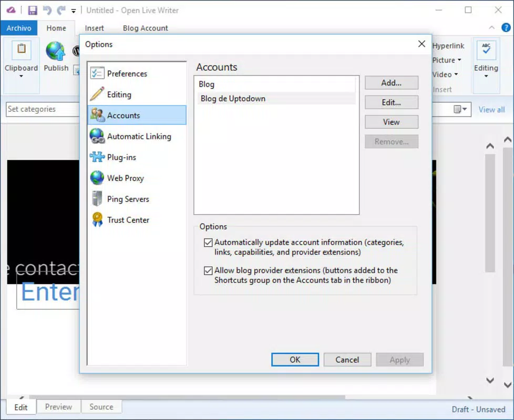The image size is (514, 420).
Task: Open the Customize Quick Access Toolbar arrow
Action: [x=74, y=11]
